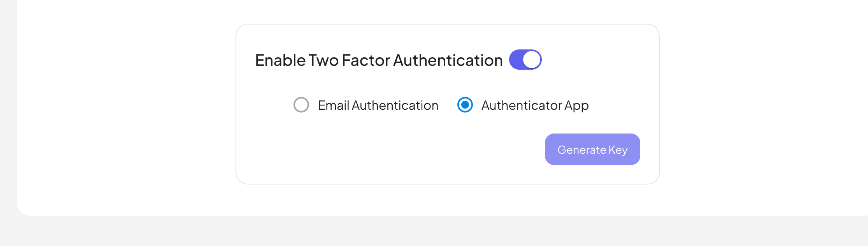Select the Authenticator App radio button
This screenshot has height=246, width=868.
click(x=465, y=105)
